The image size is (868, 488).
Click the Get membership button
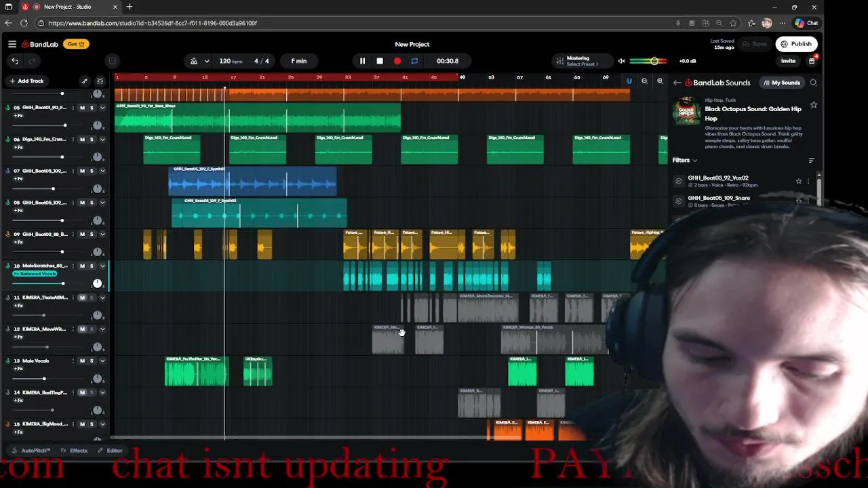(x=75, y=44)
